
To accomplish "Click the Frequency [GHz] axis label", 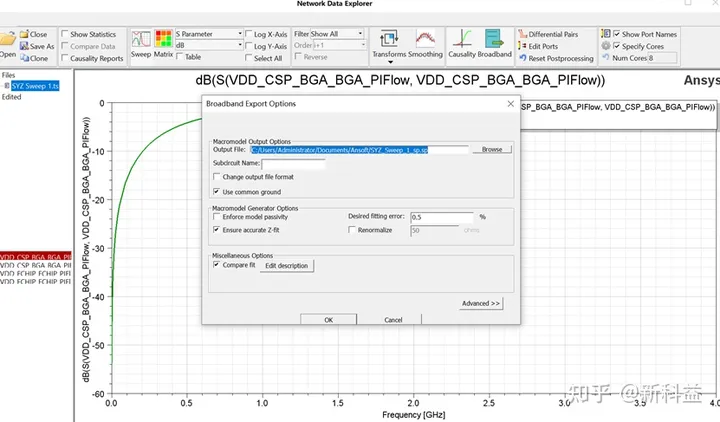I will click(x=413, y=415).
